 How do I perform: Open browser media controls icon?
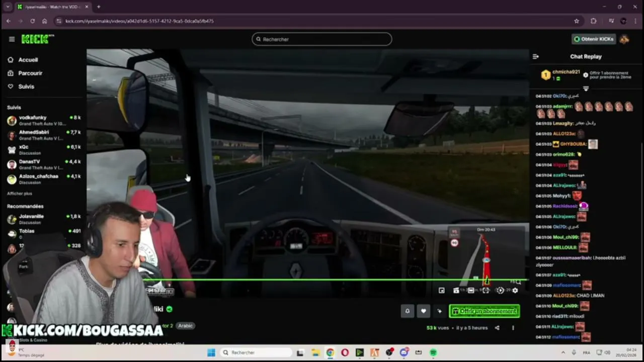tap(611, 21)
